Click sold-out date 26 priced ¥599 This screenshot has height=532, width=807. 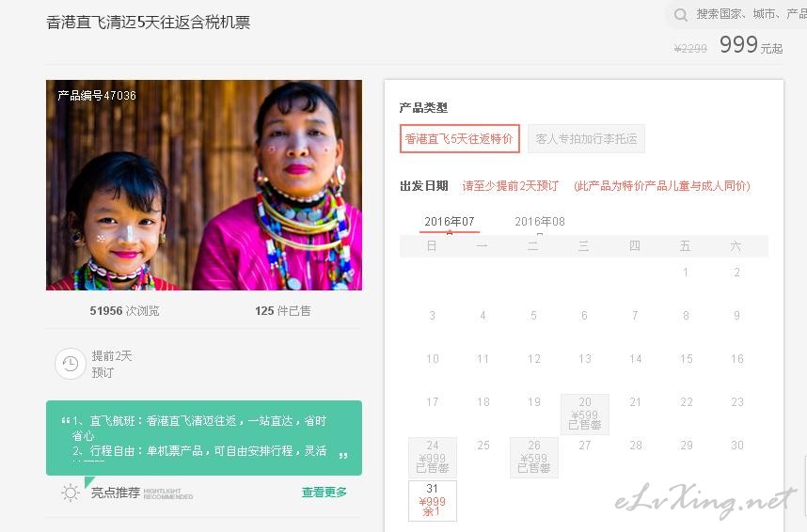(x=533, y=458)
